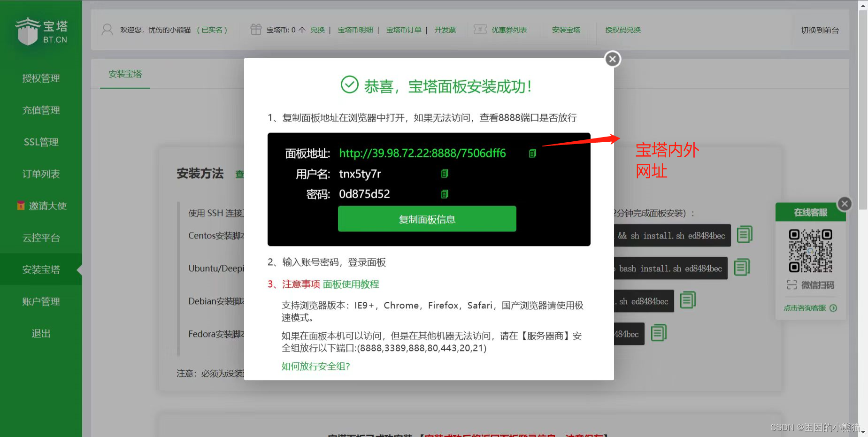Click the sh ed8484bec Debian command box
868x437 pixels.
pos(644,301)
